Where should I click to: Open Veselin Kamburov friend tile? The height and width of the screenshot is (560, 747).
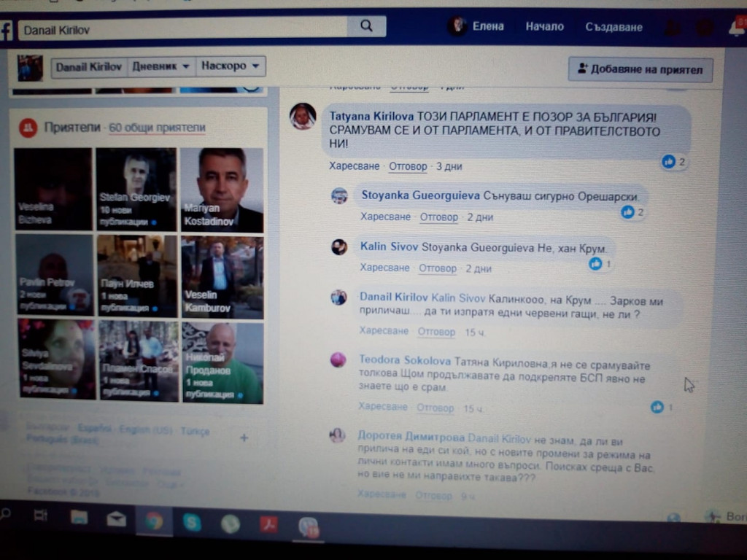point(222,278)
